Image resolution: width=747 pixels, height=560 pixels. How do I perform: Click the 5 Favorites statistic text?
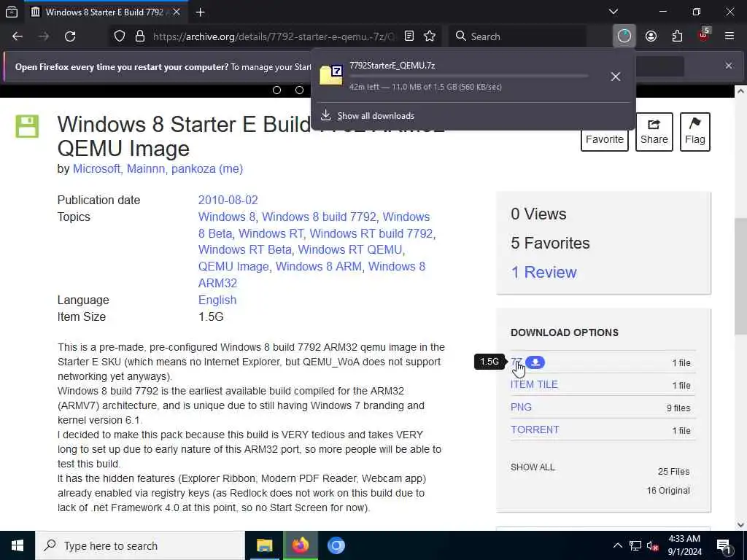coord(550,243)
